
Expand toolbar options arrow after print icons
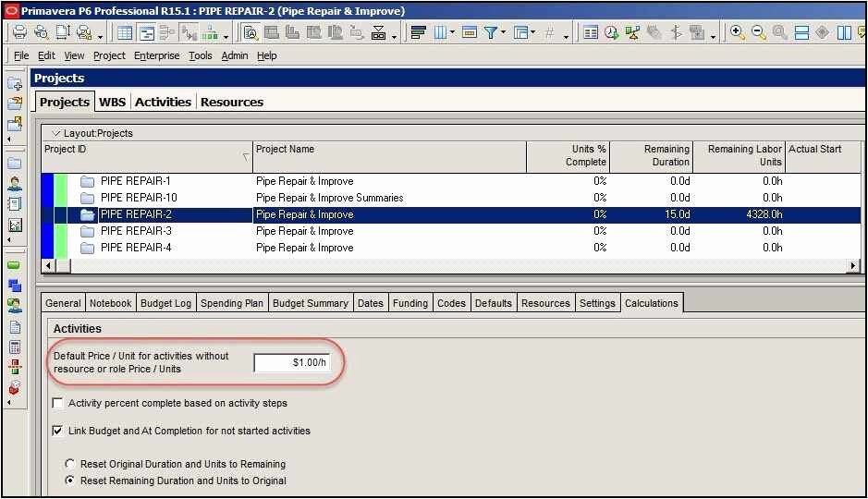[x=100, y=37]
